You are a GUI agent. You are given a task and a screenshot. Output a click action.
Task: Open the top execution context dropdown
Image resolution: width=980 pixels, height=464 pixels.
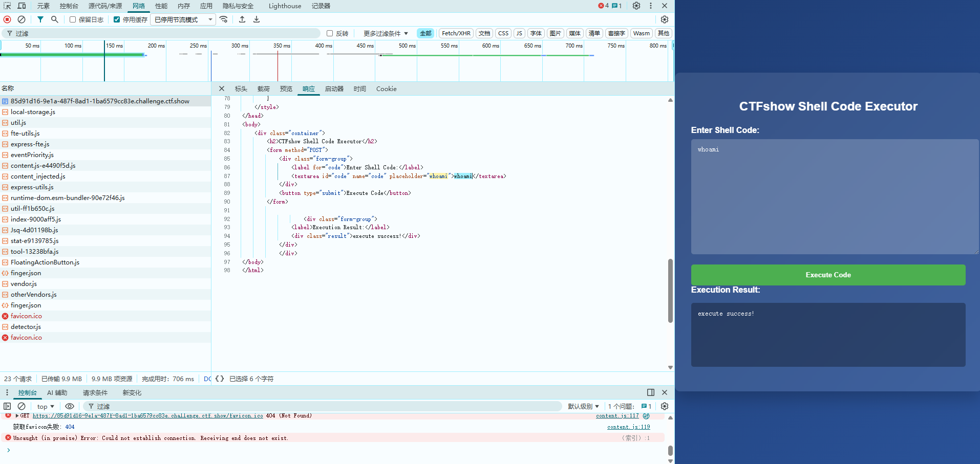(46, 406)
